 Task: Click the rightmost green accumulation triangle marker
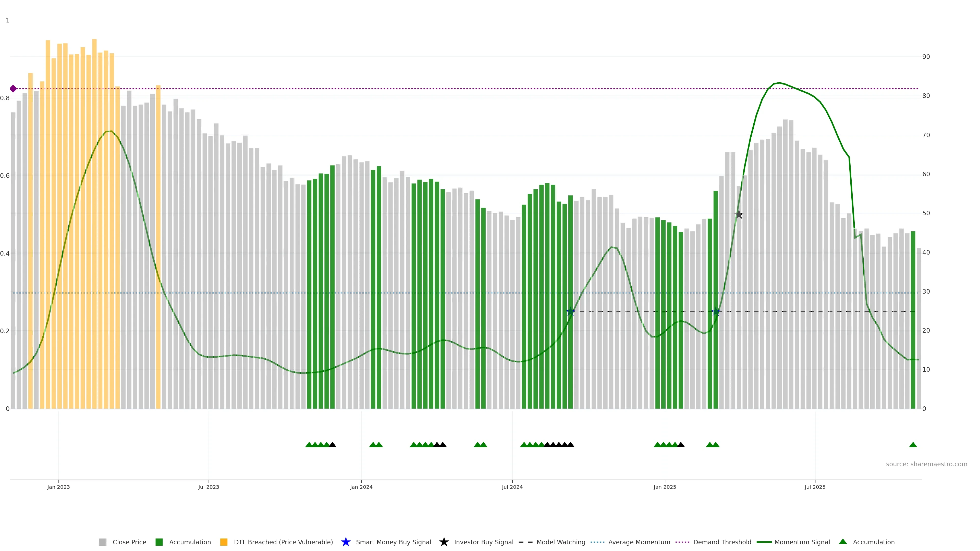pyautogui.click(x=913, y=445)
